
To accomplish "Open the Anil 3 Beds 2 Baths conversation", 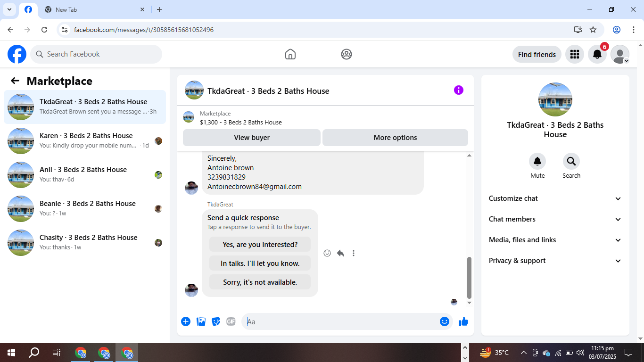I will (85, 175).
